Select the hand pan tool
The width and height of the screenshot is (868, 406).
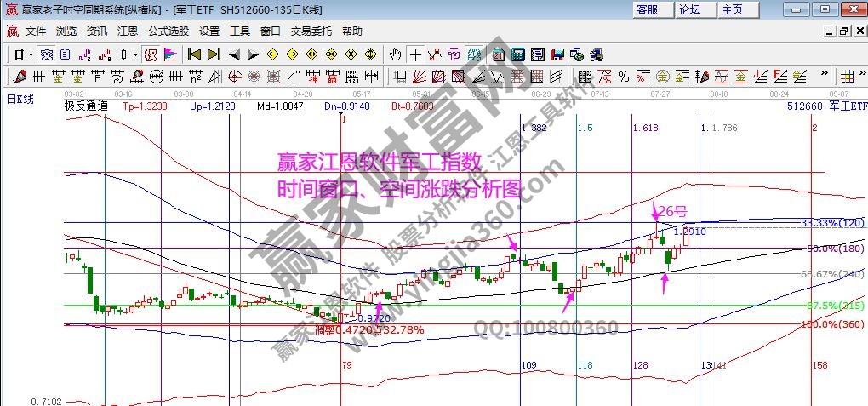(396, 54)
